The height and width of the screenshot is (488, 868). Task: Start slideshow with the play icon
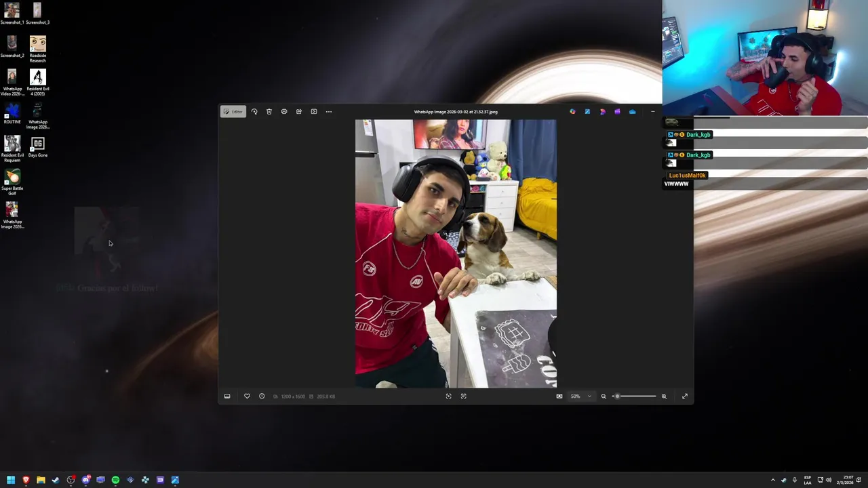tap(314, 112)
